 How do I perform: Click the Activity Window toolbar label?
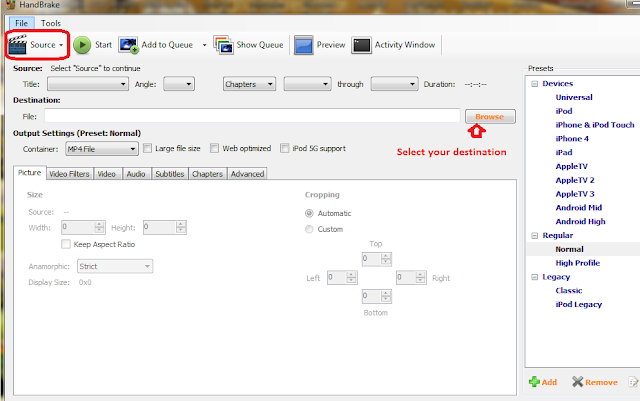(x=405, y=45)
